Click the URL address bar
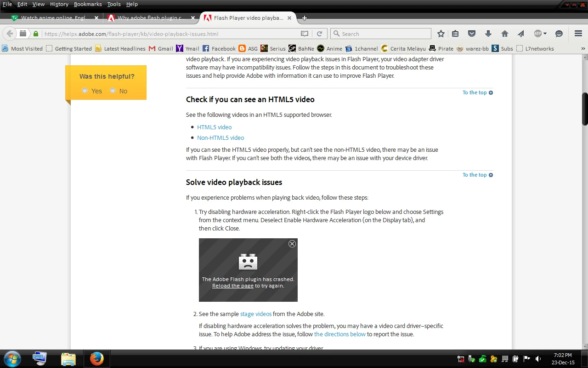This screenshot has height=368, width=588. (x=170, y=34)
